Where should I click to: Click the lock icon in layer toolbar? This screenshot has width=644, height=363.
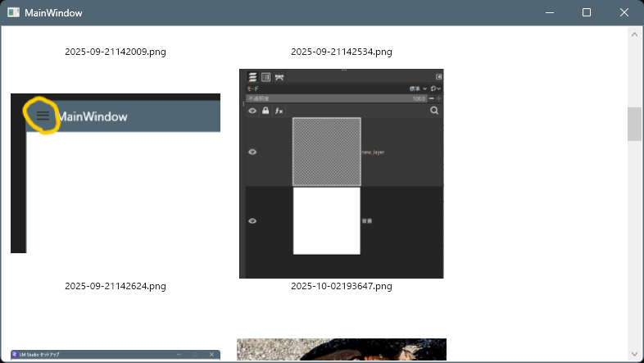pyautogui.click(x=265, y=110)
